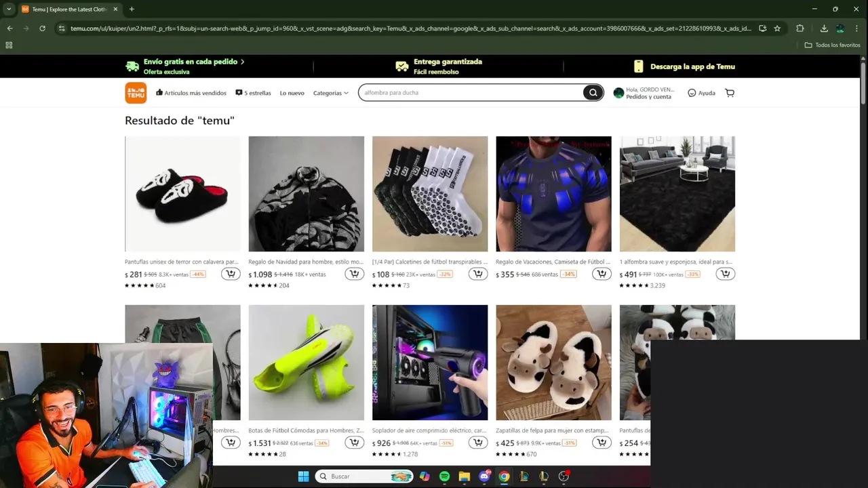Open the blue football shirt image
The width and height of the screenshot is (868, 488).
(x=553, y=194)
